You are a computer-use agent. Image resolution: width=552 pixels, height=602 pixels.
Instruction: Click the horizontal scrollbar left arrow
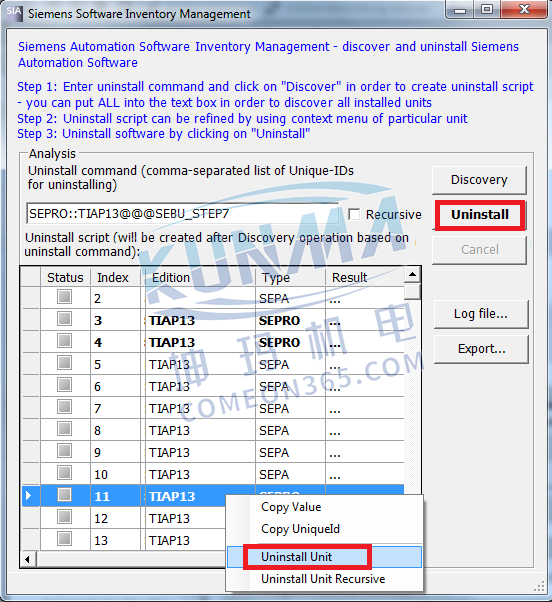coord(28,559)
